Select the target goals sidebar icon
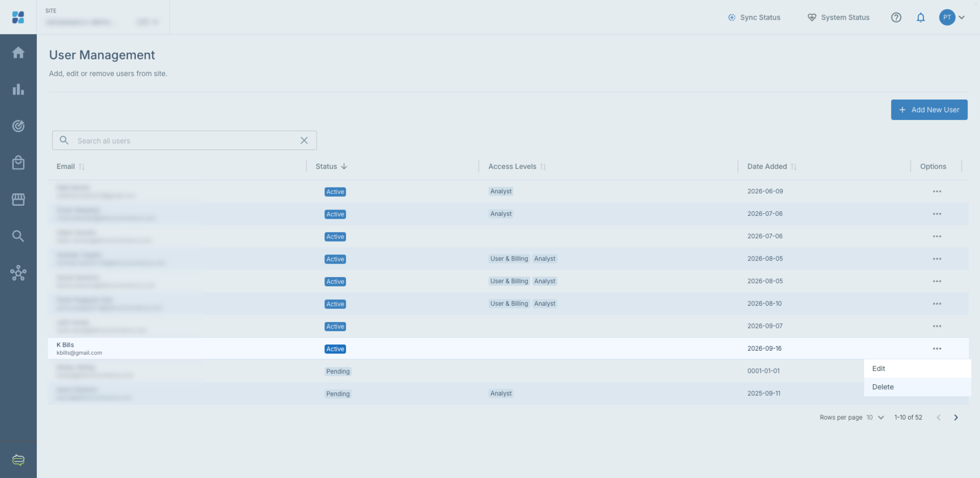Image resolution: width=980 pixels, height=478 pixels. pos(18,126)
